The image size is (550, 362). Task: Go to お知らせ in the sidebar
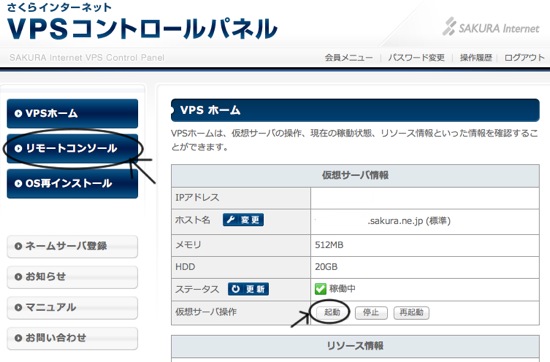point(72,277)
